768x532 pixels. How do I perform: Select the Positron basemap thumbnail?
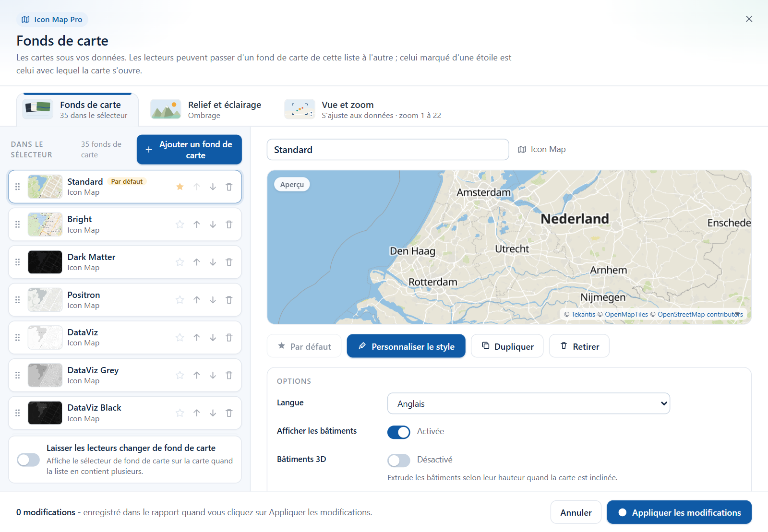click(x=45, y=300)
